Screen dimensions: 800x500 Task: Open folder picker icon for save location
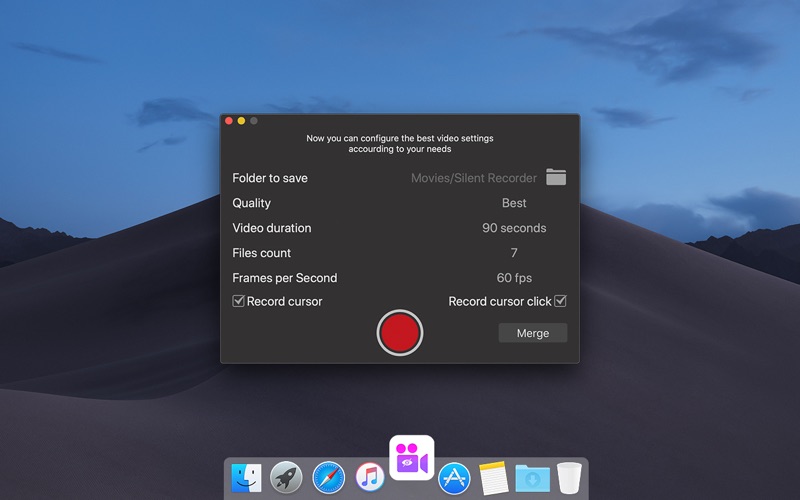coord(556,177)
